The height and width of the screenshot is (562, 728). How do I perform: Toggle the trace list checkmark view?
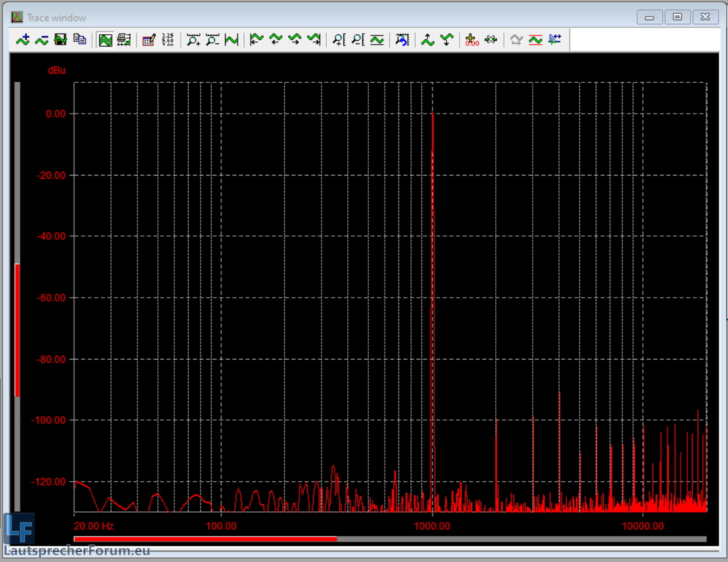pyautogui.click(x=124, y=40)
